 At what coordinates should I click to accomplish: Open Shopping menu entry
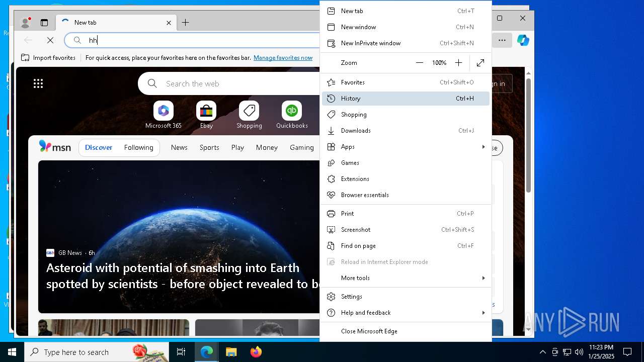[x=406, y=115]
